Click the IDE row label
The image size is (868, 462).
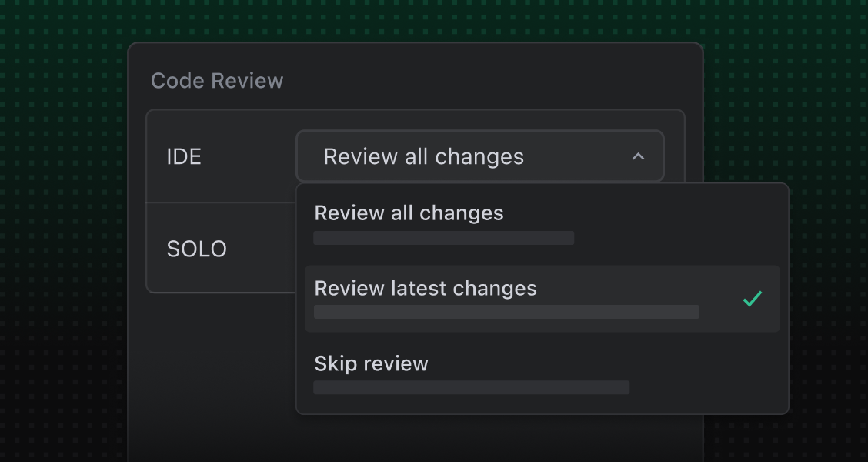(x=184, y=156)
